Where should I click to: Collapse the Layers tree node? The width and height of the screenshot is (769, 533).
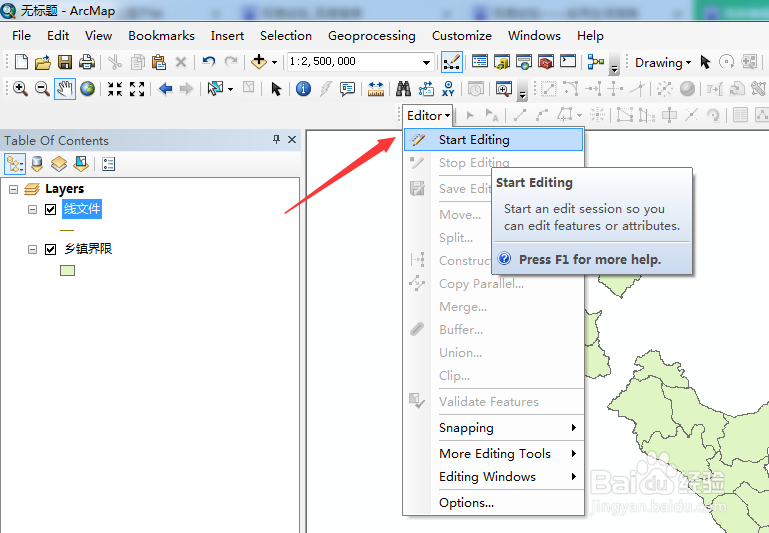(13, 189)
